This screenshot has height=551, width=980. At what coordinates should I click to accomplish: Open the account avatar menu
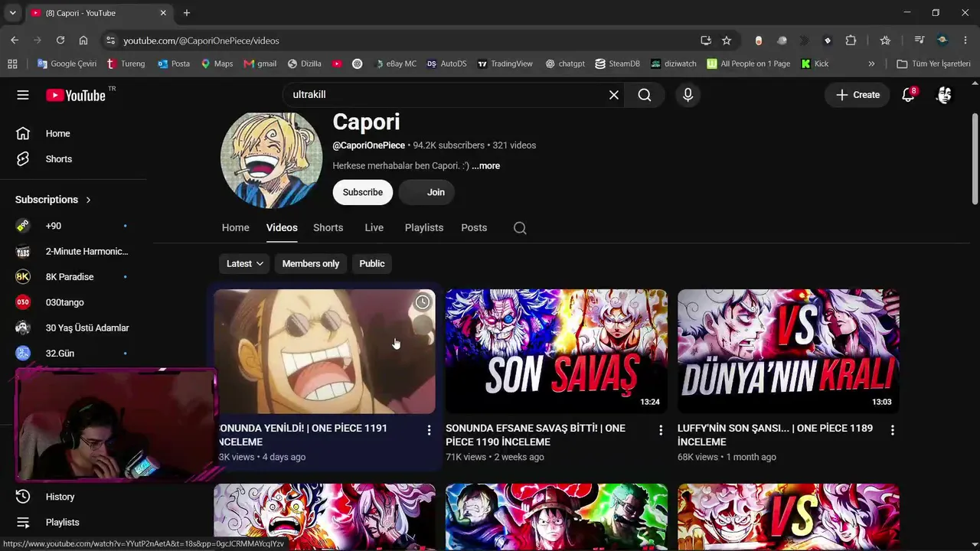click(944, 95)
